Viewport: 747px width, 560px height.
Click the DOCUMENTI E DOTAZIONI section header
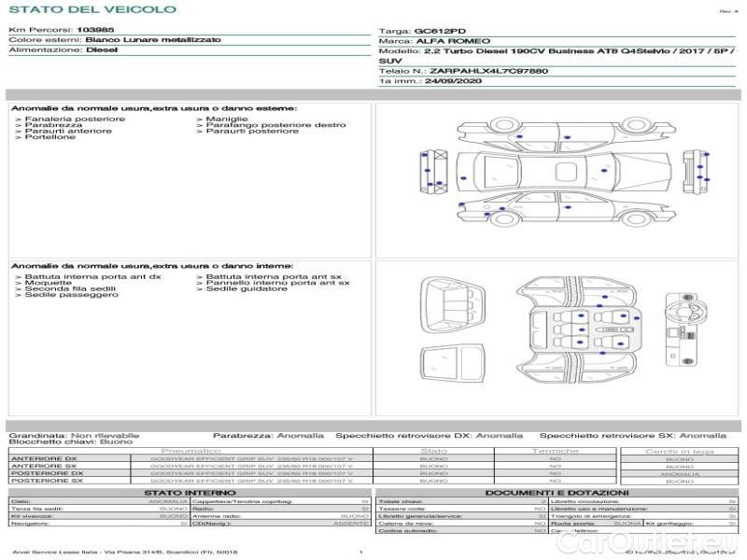557,493
